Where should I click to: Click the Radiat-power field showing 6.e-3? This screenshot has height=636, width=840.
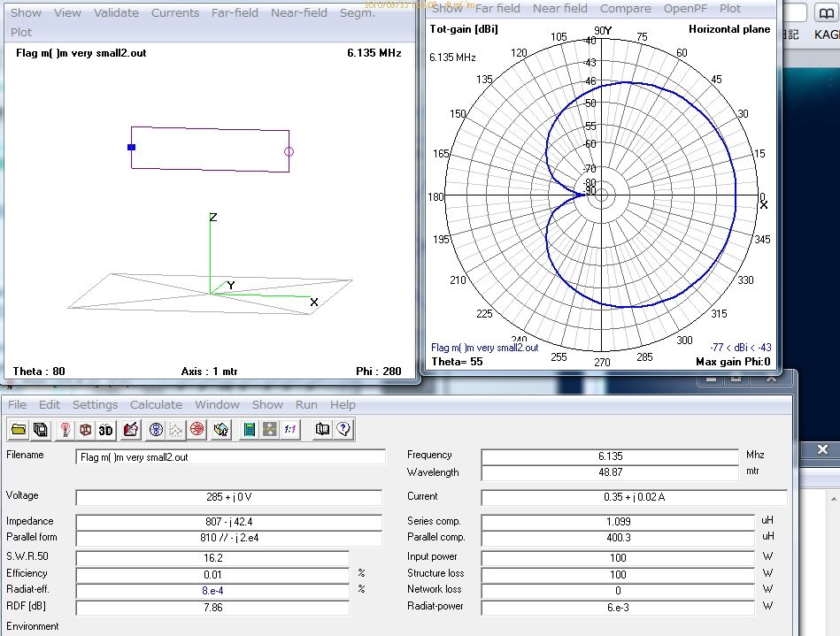click(x=618, y=608)
